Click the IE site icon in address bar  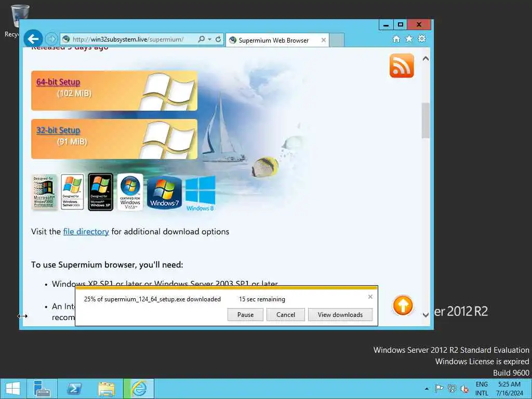[x=66, y=39]
